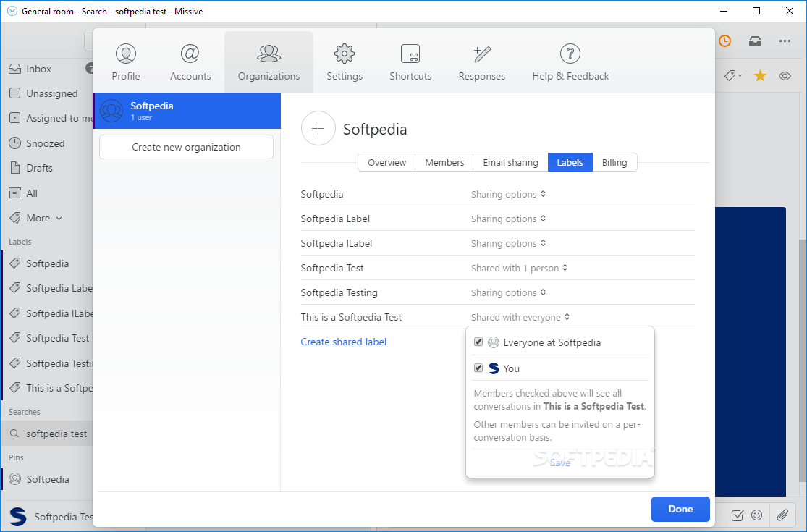Open the Accounts section
Screen dimensions: 807x532
[x=190, y=62]
